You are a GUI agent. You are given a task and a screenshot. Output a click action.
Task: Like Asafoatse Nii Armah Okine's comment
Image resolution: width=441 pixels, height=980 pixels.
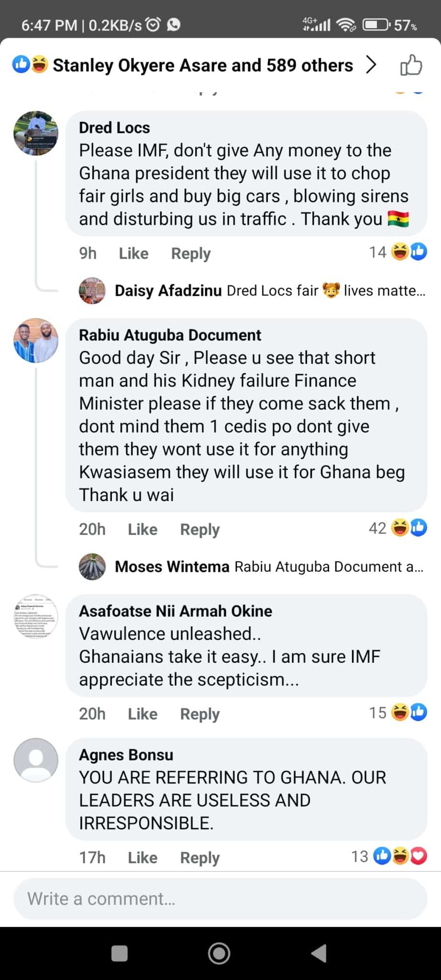tap(143, 714)
